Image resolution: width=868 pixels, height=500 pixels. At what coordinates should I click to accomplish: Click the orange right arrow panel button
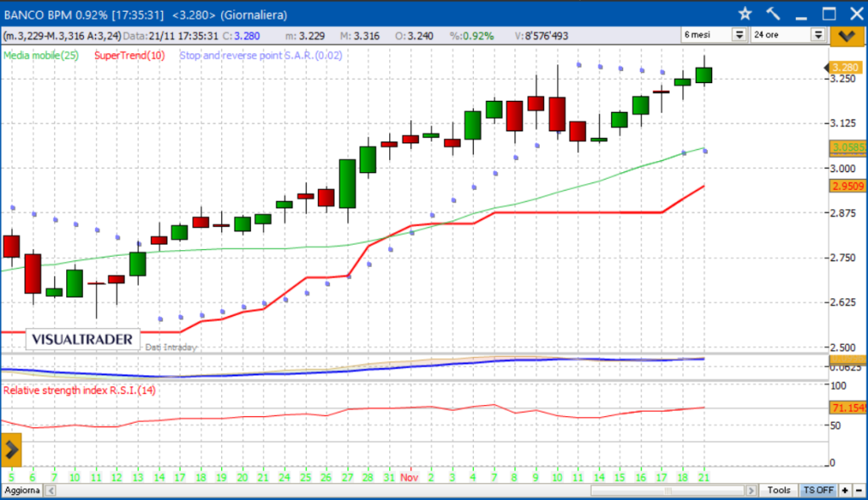[x=11, y=450]
